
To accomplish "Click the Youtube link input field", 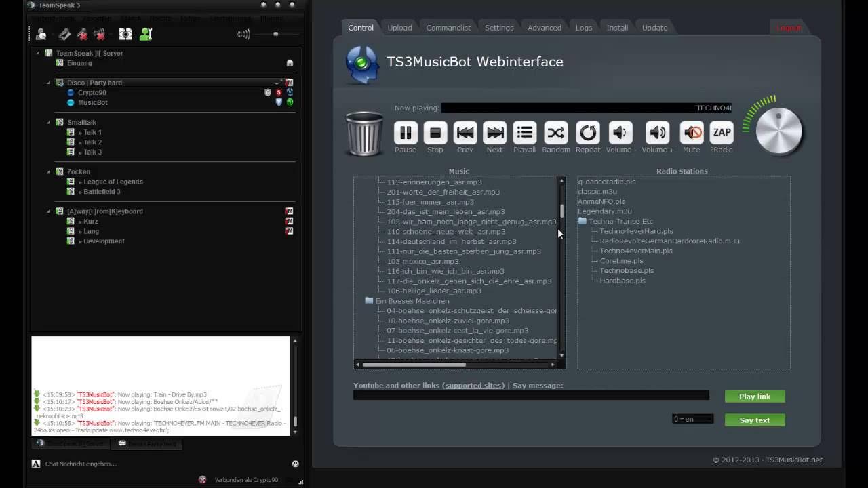I will click(531, 395).
